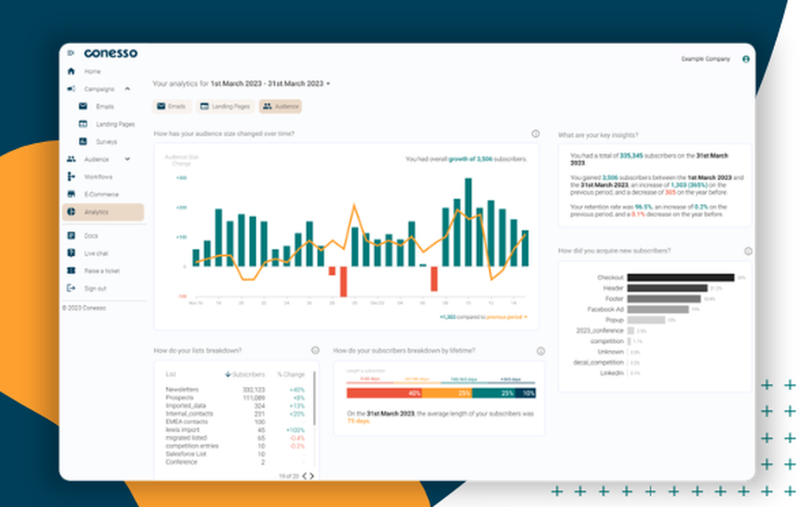Switch to the Landing Pages analytics tab
This screenshot has height=507, width=812.
pyautogui.click(x=225, y=106)
